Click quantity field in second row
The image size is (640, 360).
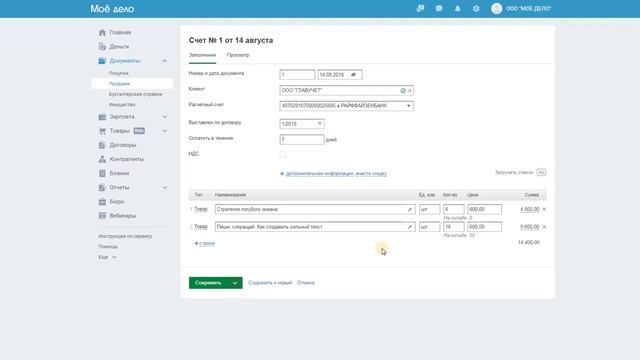pos(453,227)
